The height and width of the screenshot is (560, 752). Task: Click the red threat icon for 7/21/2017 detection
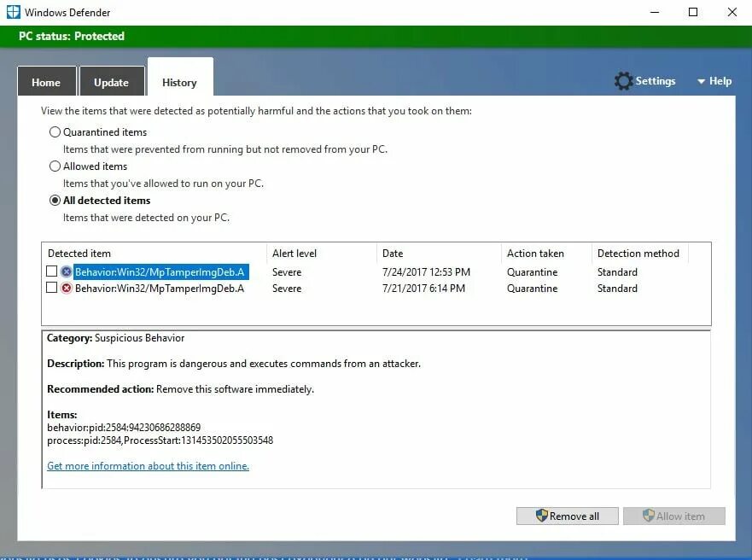(x=67, y=289)
